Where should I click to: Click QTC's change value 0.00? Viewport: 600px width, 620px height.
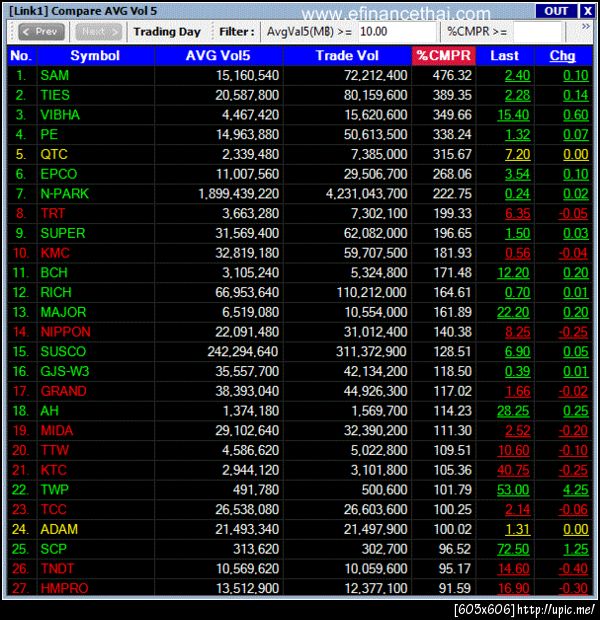pyautogui.click(x=575, y=154)
